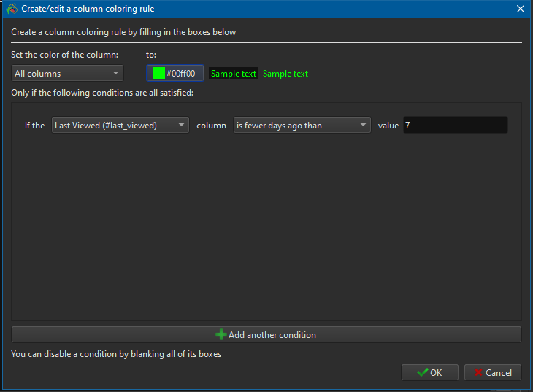
Task: Add another condition to the rule
Action: click(x=266, y=334)
